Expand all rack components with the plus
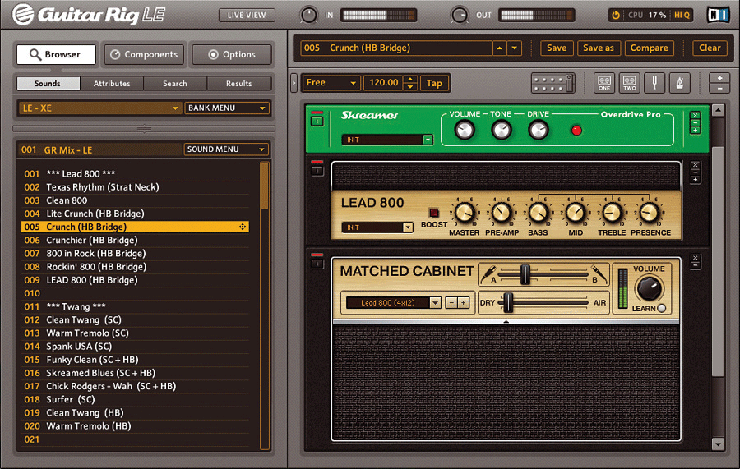Image resolution: width=740 pixels, height=469 pixels. pos(720,78)
